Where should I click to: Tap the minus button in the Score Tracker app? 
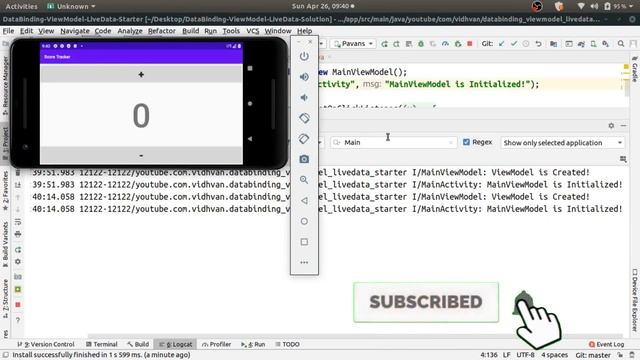tap(141, 156)
